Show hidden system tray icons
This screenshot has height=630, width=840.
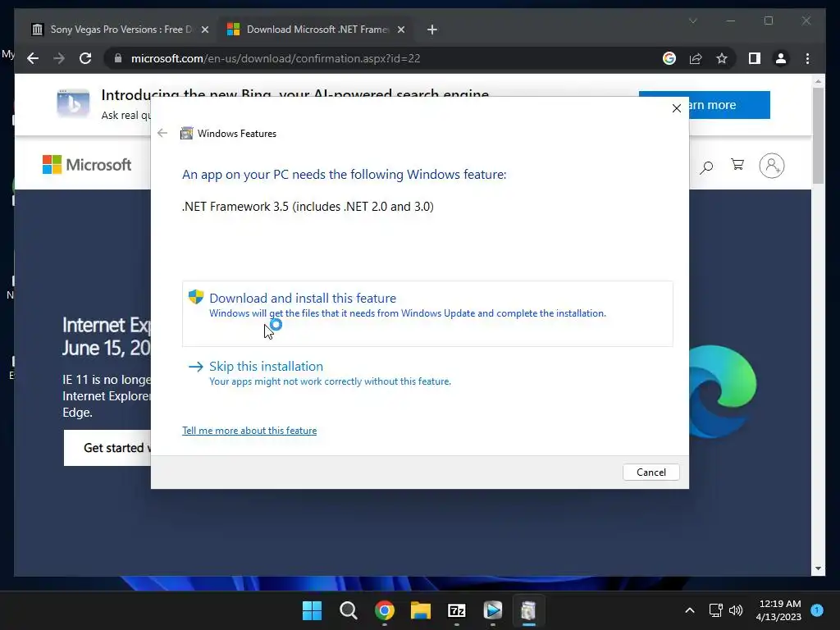(690, 610)
